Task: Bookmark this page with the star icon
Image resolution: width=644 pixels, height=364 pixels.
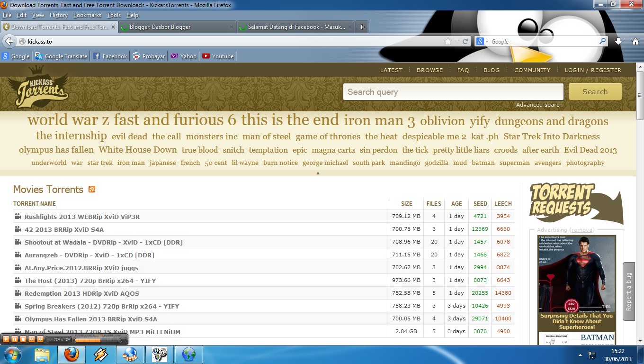Action: pyautogui.click(x=448, y=41)
